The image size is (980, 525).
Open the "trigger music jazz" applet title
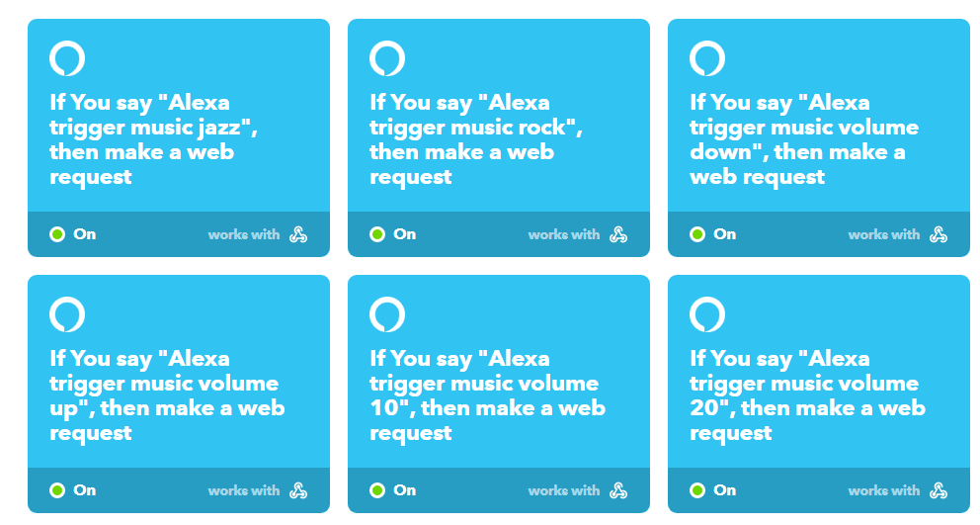(x=154, y=139)
